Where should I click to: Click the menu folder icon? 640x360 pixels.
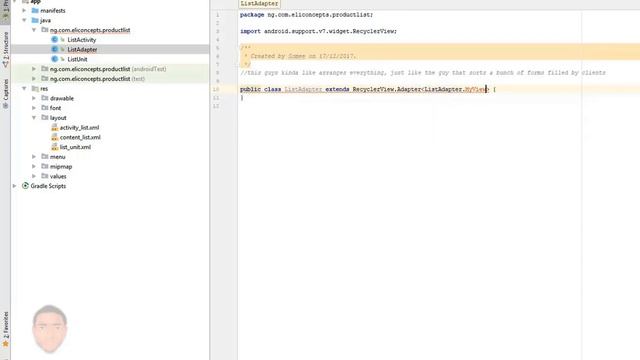pos(45,156)
